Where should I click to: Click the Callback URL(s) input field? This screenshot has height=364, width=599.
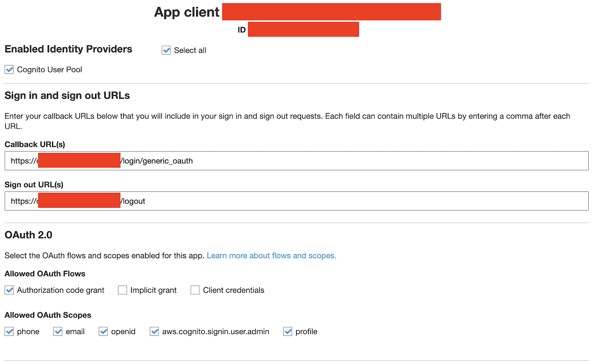296,160
